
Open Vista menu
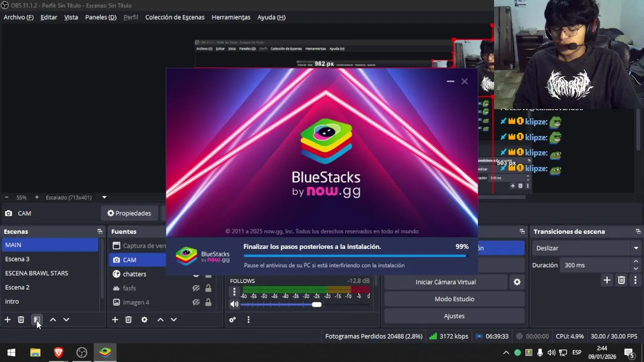click(71, 17)
